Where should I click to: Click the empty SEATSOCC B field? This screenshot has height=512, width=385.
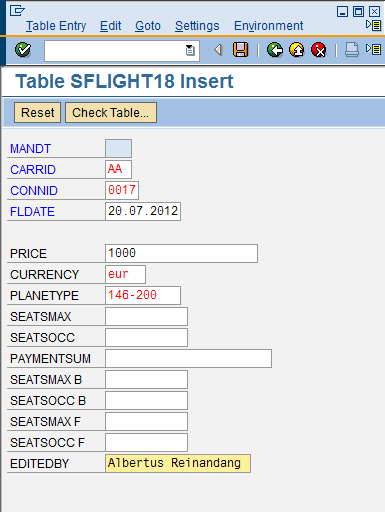click(x=146, y=400)
